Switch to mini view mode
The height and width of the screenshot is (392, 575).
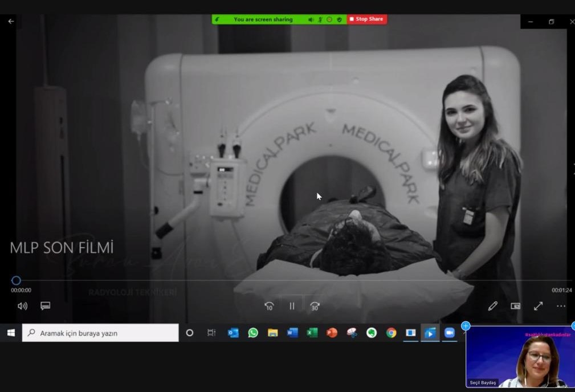click(515, 306)
